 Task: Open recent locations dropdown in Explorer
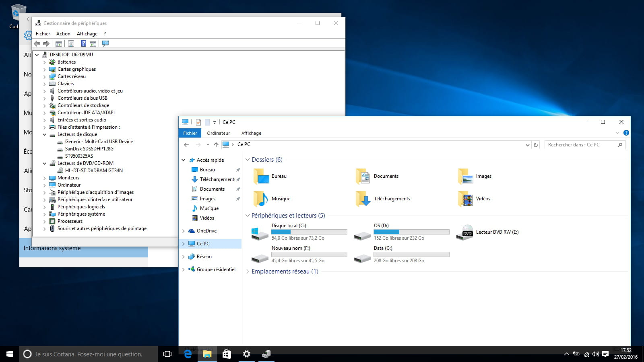208,145
